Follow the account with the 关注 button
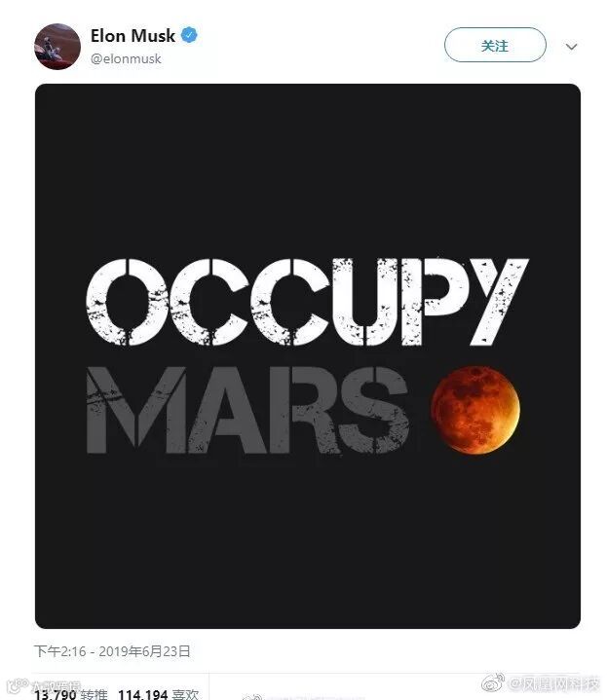 pos(495,45)
